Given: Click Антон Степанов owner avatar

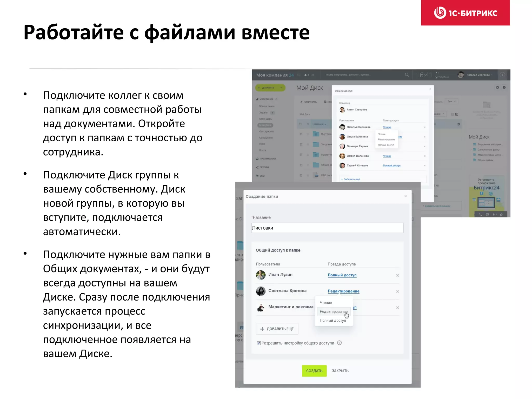Looking at the screenshot, I should point(342,110).
